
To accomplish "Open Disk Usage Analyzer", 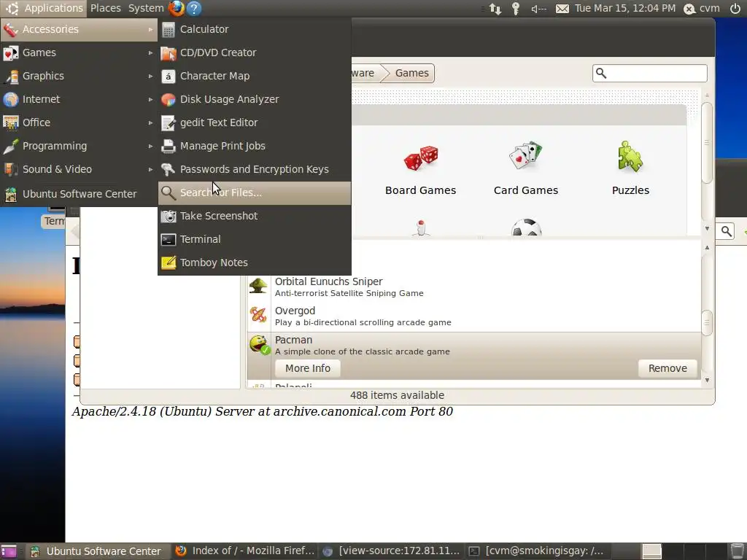I will (x=255, y=99).
